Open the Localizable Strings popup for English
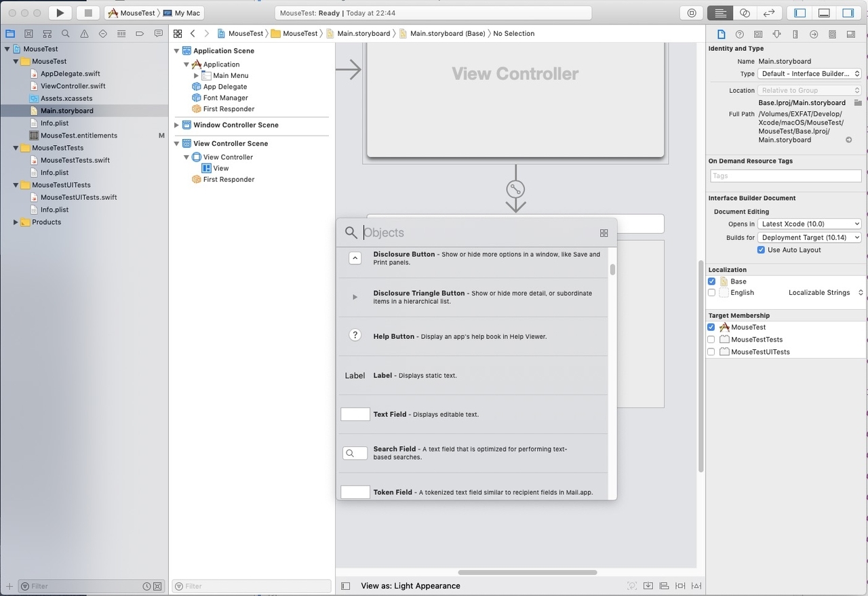Viewport: 868px width, 596px height. point(826,293)
